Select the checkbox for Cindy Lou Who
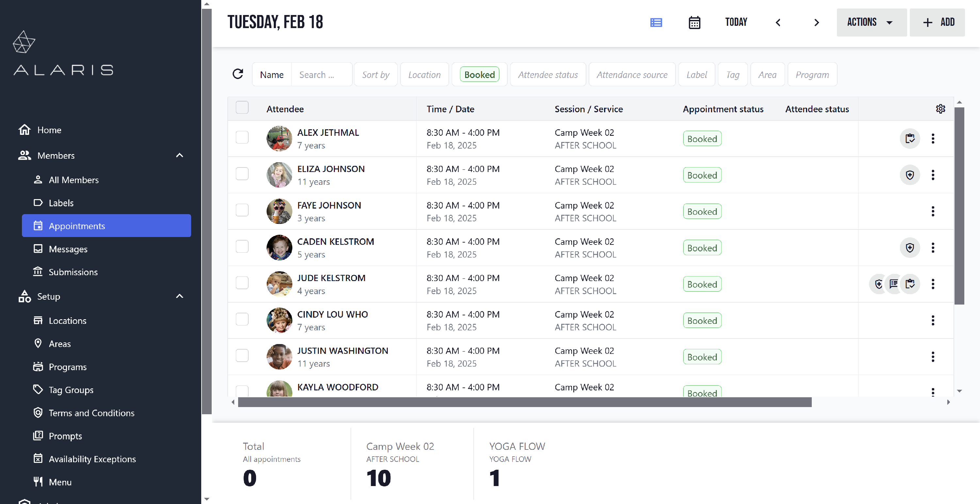 click(x=242, y=319)
